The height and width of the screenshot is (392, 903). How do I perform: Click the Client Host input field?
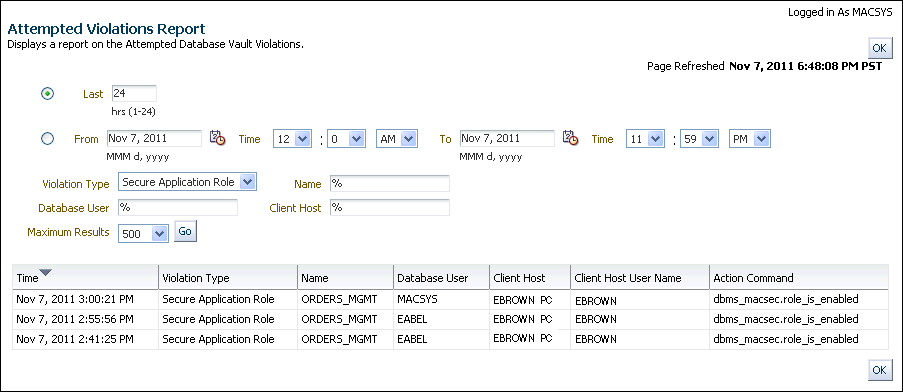390,208
